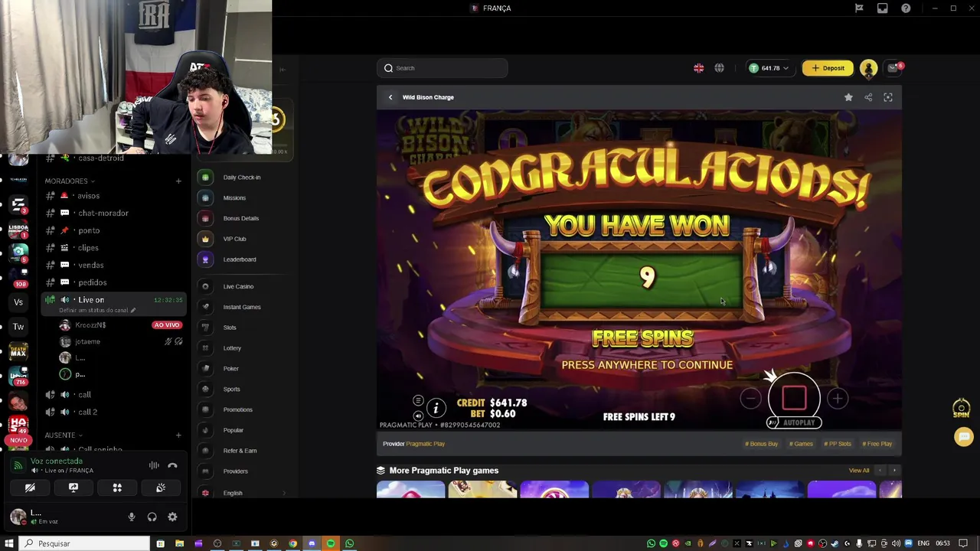Open the user profile avatar menu
The width and height of the screenshot is (980, 551).
pyautogui.click(x=868, y=68)
